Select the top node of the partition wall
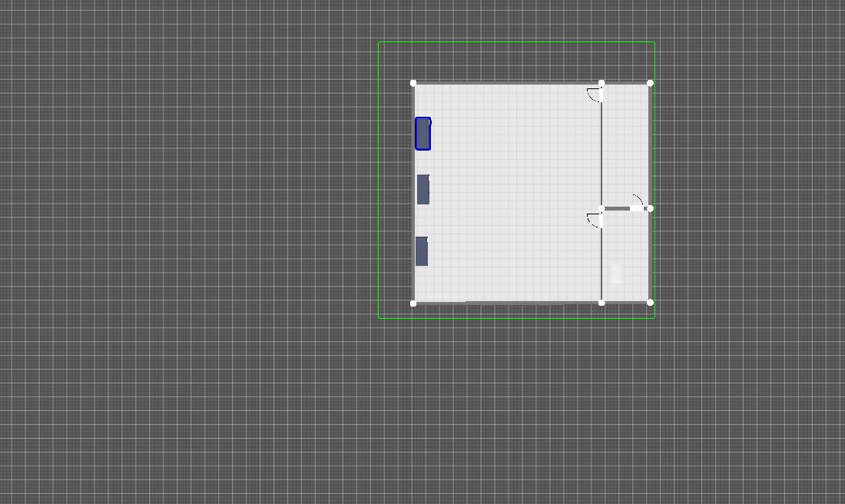Screen dimensions: 845x504 pyautogui.click(x=601, y=83)
